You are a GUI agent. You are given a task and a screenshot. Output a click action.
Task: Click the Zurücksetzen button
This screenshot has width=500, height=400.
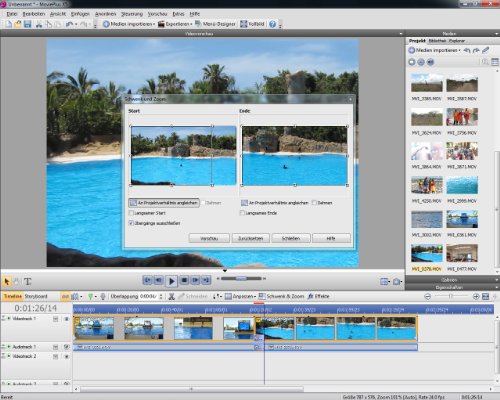pyautogui.click(x=250, y=238)
